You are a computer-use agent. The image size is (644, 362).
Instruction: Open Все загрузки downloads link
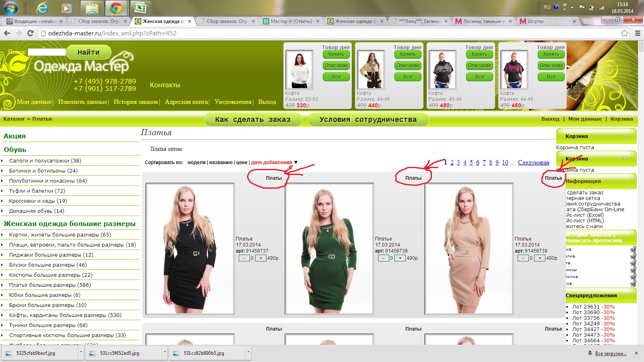pyautogui.click(x=611, y=354)
